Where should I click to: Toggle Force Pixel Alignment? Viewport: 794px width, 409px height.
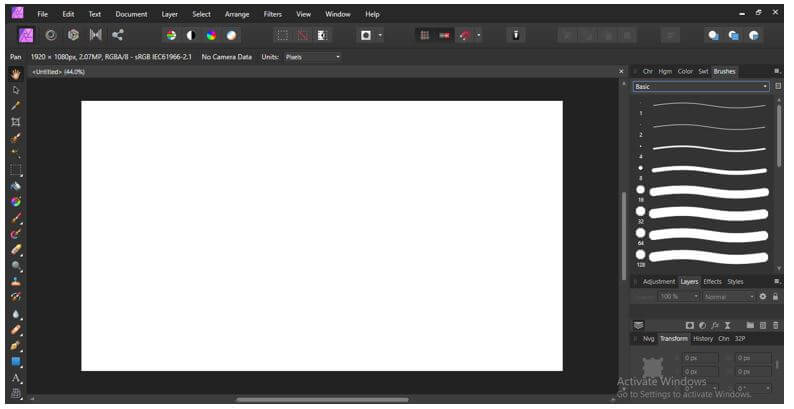pos(424,35)
